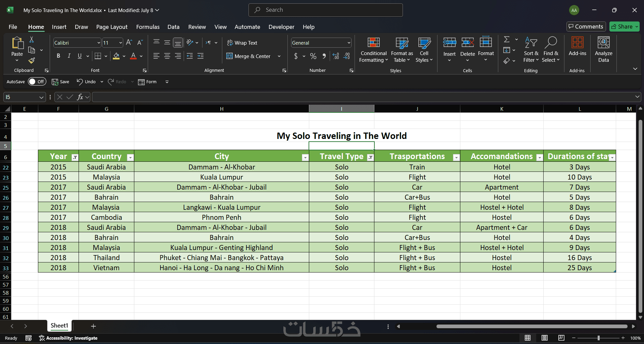Screen dimensions: 644x344
Task: Apply Comma Style format
Action: (x=324, y=56)
